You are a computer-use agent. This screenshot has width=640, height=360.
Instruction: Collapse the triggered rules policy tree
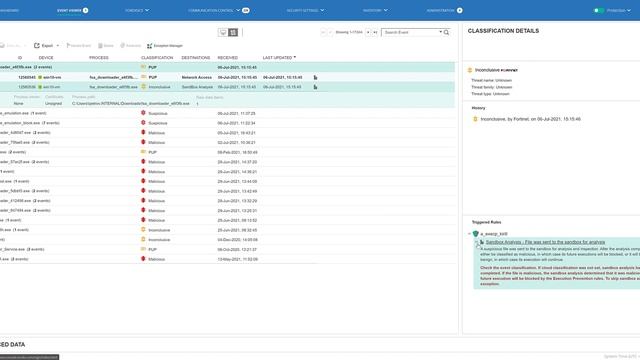pyautogui.click(x=469, y=234)
